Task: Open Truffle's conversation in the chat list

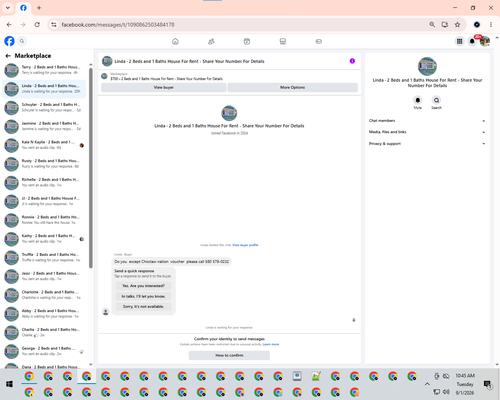Action: point(44,257)
